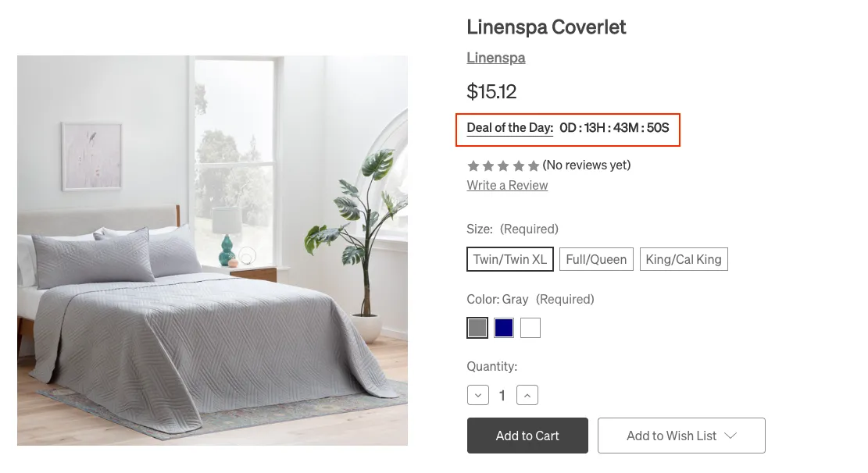The image size is (868, 473).
Task: Increase quantity with the up arrow
Action: pos(527,396)
